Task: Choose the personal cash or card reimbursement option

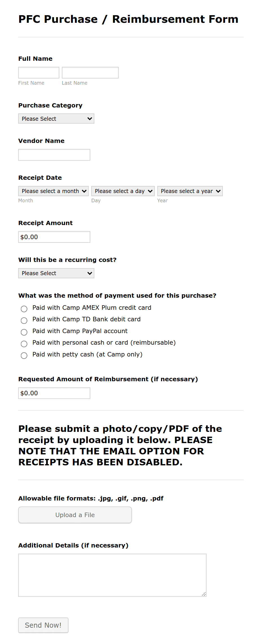Action: click(x=24, y=344)
